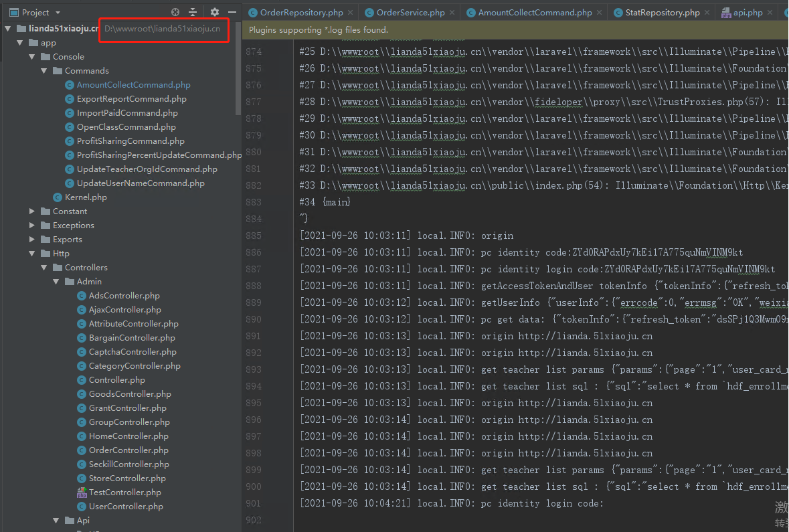Image resolution: width=789 pixels, height=532 pixels.
Task: Click the AttributeController.php class icon
Action: point(82,324)
